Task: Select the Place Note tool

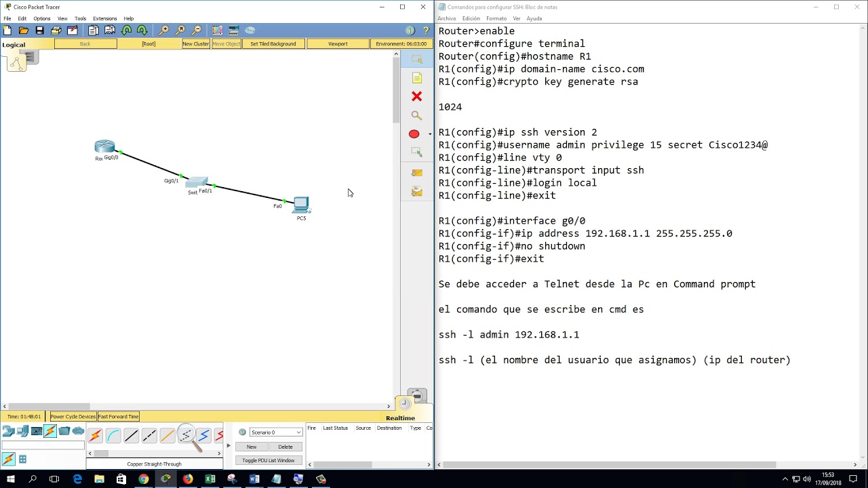Action: [416, 78]
